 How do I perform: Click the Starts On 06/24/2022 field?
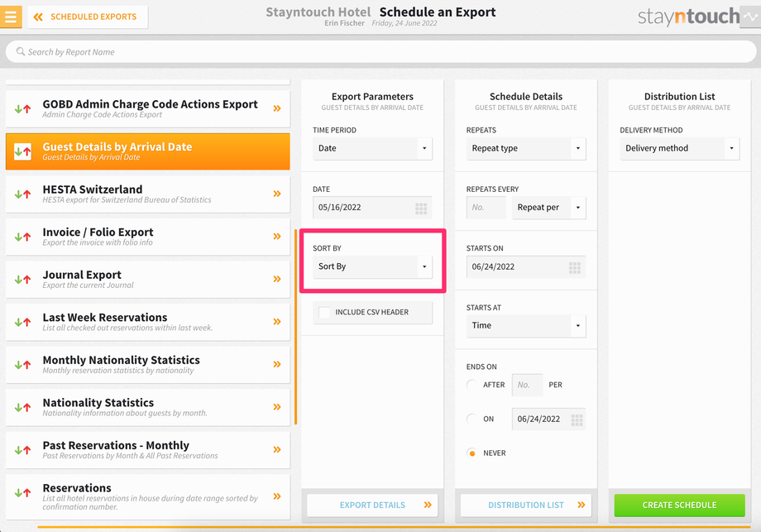click(x=525, y=266)
